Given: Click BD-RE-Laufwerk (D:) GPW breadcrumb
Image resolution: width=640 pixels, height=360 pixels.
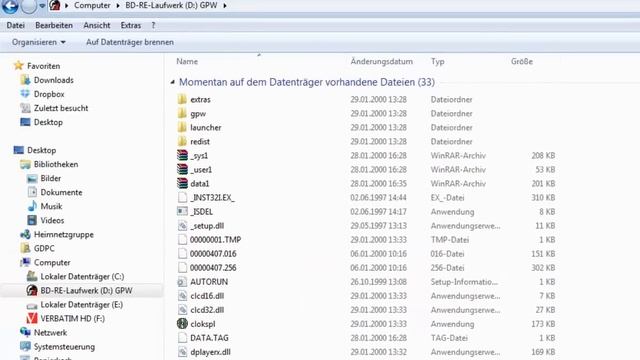Looking at the screenshot, I should (171, 6).
